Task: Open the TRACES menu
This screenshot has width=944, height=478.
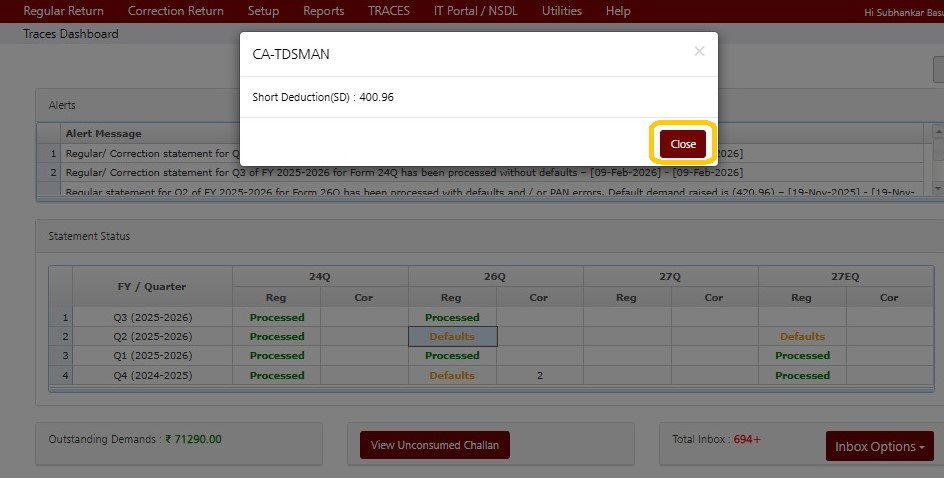Action: (388, 11)
